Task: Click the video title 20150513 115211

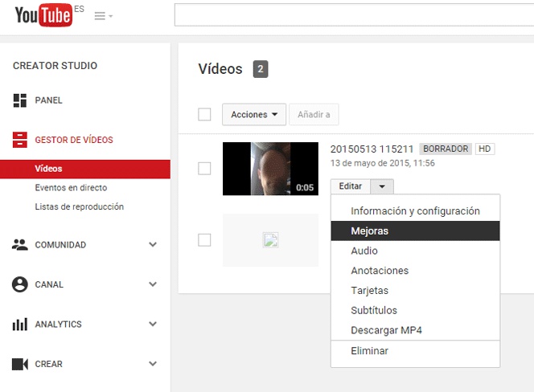Action: click(x=372, y=149)
